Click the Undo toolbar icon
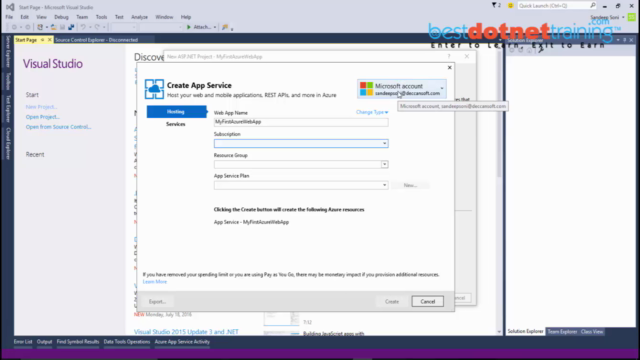 point(83,27)
